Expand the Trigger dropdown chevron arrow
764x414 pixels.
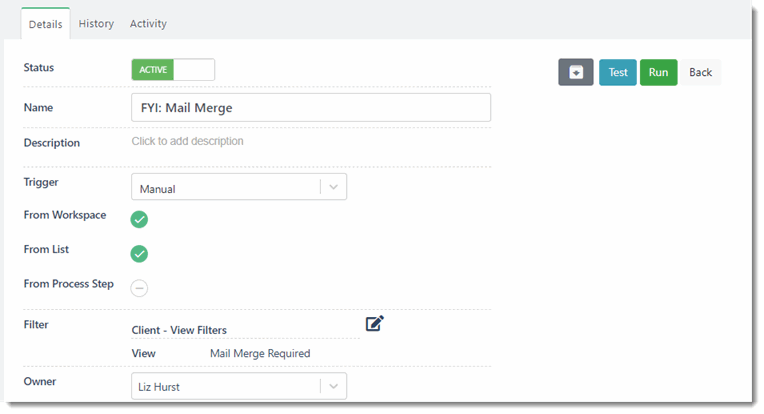point(333,187)
